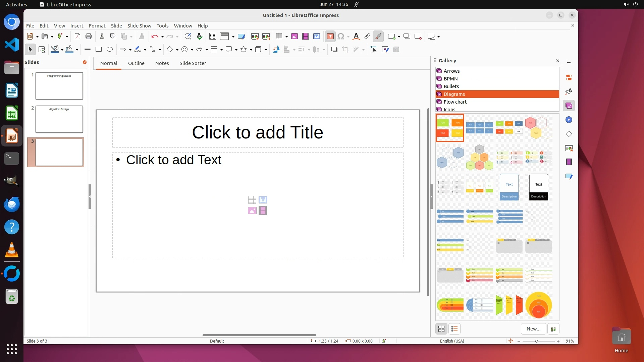Switch to the Slide Sorter tab
This screenshot has width=644, height=362.
193,63
